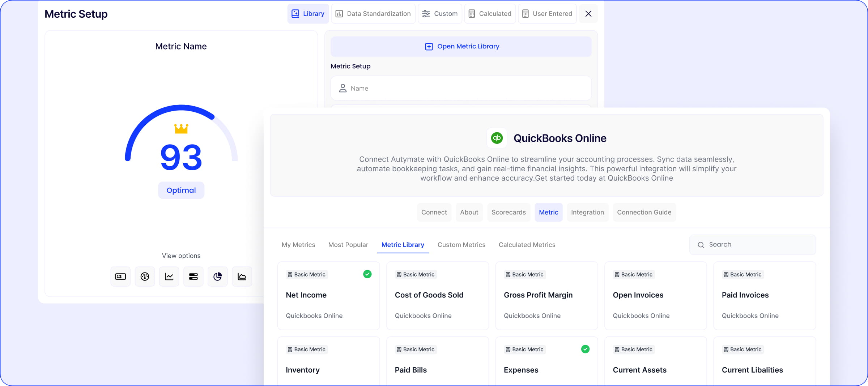868x386 pixels.
Task: Switch to the Data Standardization tab
Action: point(373,14)
